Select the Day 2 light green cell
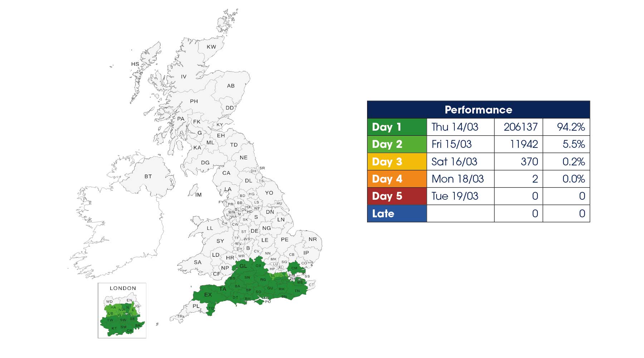Screen dimensions: 644x358 (397, 144)
